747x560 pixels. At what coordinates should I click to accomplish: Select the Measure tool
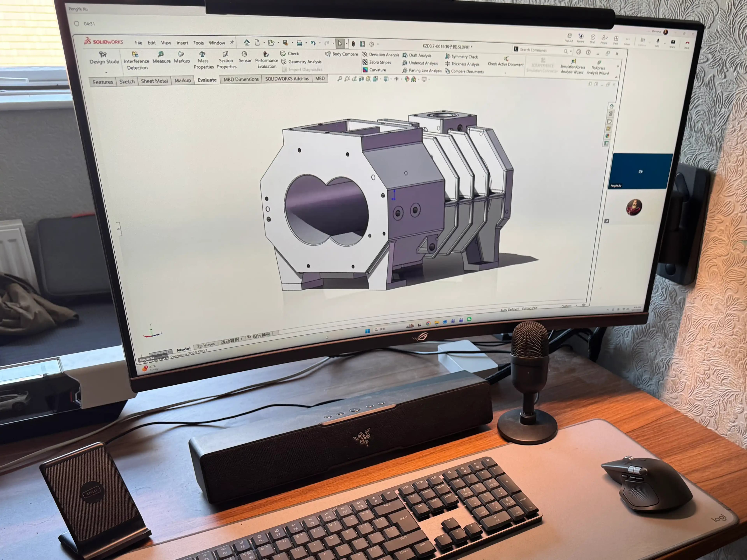[x=161, y=58]
